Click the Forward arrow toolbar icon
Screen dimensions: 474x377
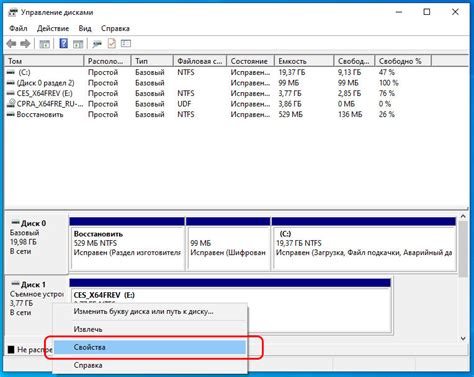pyautogui.click(x=25, y=44)
